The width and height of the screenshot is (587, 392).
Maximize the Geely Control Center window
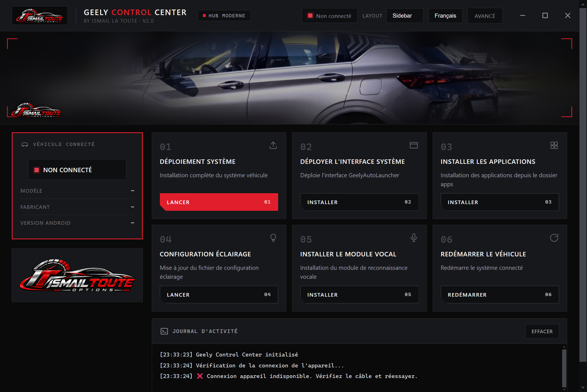tap(545, 16)
